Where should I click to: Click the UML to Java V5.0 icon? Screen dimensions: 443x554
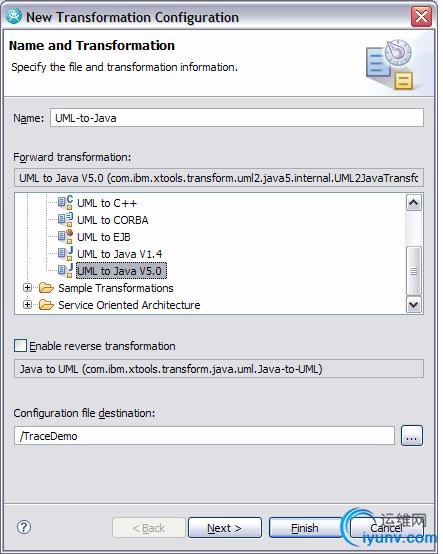click(x=66, y=271)
